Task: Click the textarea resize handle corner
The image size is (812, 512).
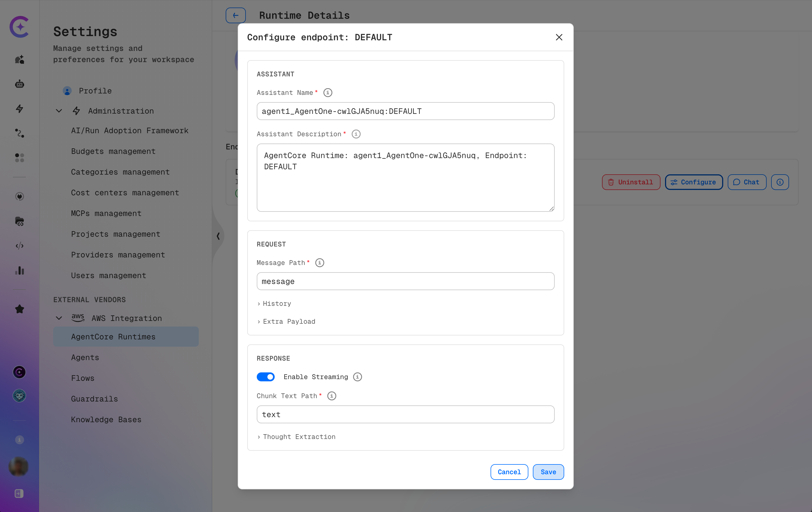Action: click(x=551, y=209)
